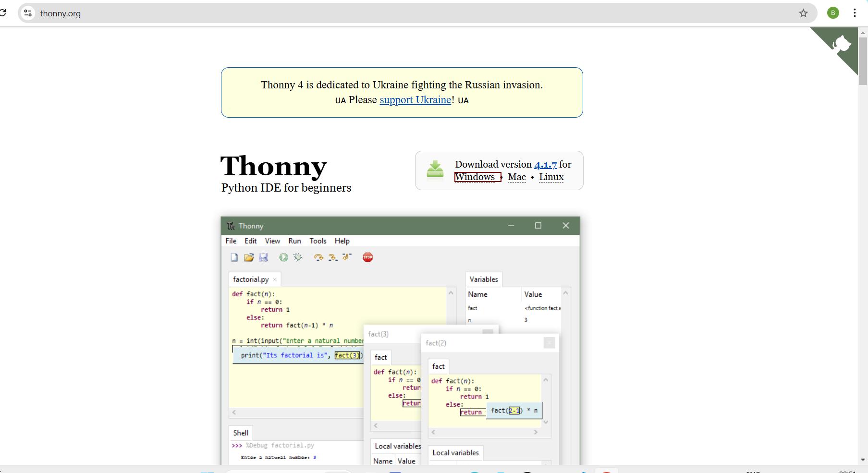Image resolution: width=868 pixels, height=473 pixels.
Task: Select the fact tab in fact(3) window
Action: pos(381,357)
